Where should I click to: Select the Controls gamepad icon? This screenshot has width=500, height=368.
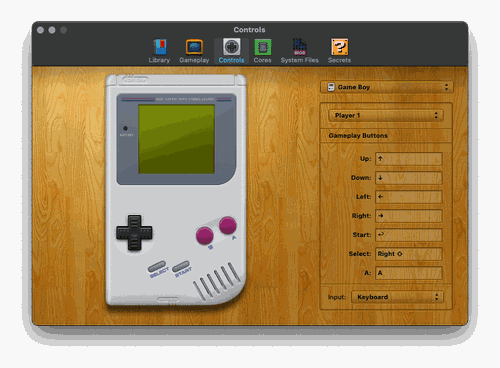pyautogui.click(x=231, y=47)
